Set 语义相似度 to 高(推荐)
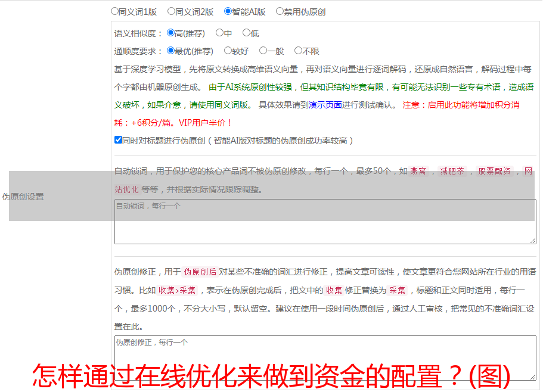Screen dimensions: 543x392 170,33
